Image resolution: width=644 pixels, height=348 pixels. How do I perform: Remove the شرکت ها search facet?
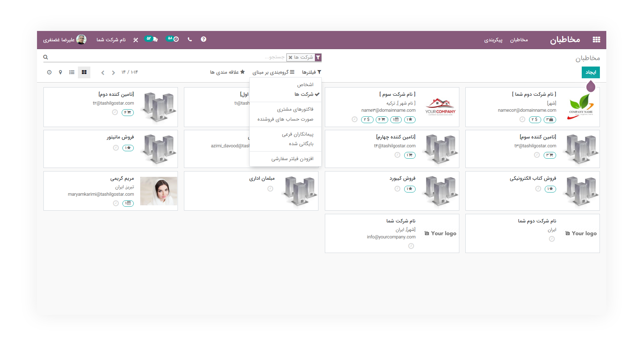pos(291,57)
